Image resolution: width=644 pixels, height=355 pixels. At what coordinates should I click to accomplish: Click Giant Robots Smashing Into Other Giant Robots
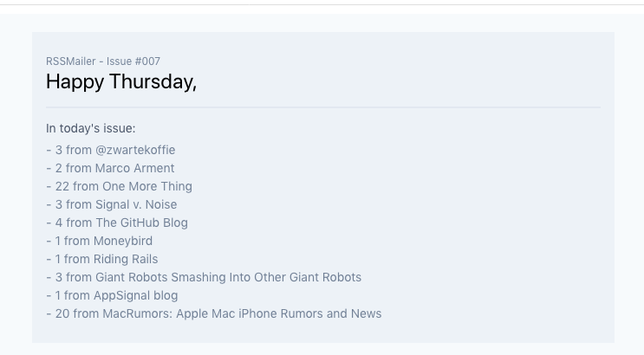pyautogui.click(x=228, y=277)
